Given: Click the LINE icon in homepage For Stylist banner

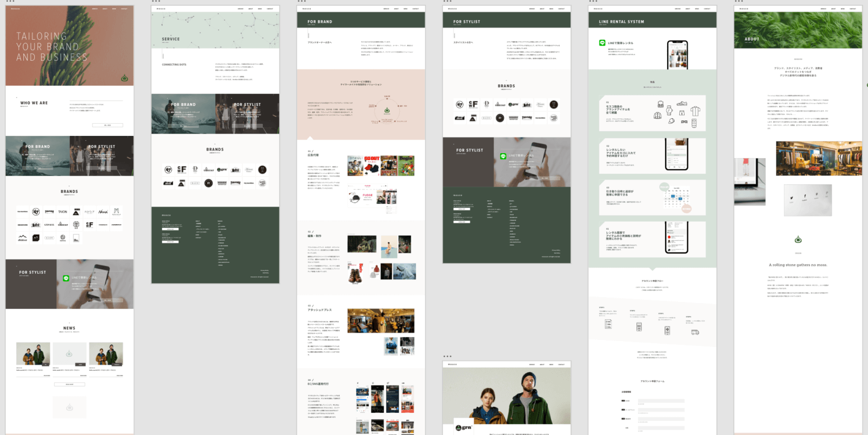Looking at the screenshot, I should (x=66, y=278).
